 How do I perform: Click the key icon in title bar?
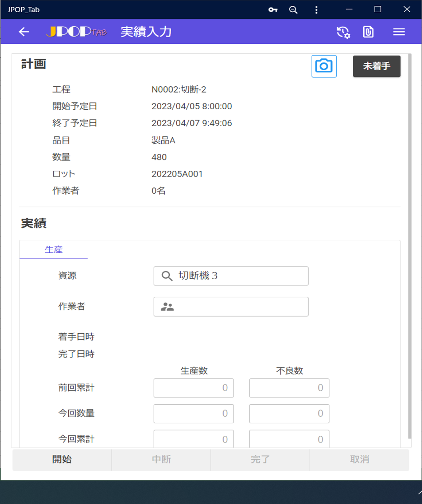coord(273,9)
